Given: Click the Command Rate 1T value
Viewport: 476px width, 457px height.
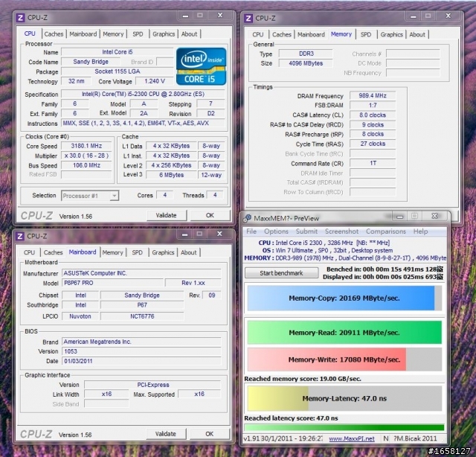Looking at the screenshot, I should [x=373, y=164].
